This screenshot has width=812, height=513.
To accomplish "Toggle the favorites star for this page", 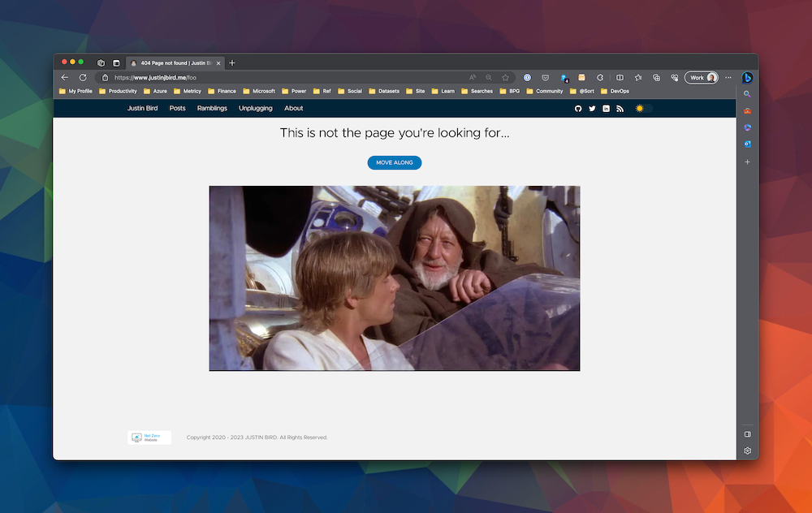I will click(x=505, y=78).
